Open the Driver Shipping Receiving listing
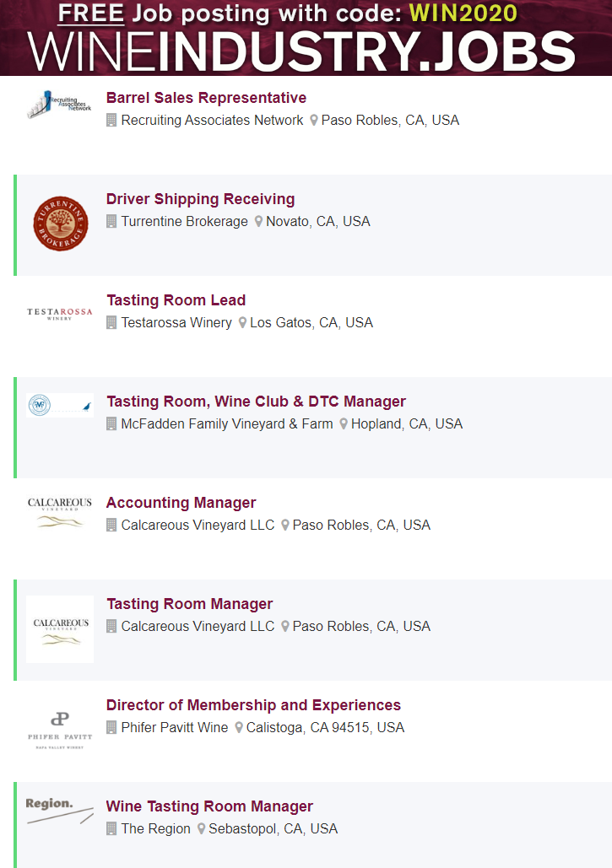612x868 pixels. (x=200, y=199)
